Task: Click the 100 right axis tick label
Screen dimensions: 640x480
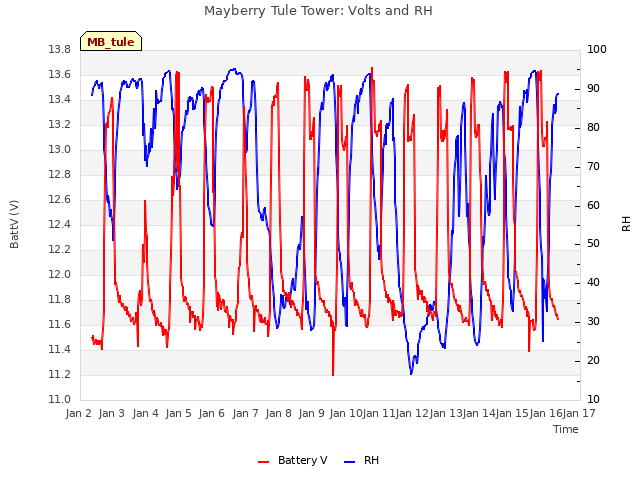Action: click(597, 50)
